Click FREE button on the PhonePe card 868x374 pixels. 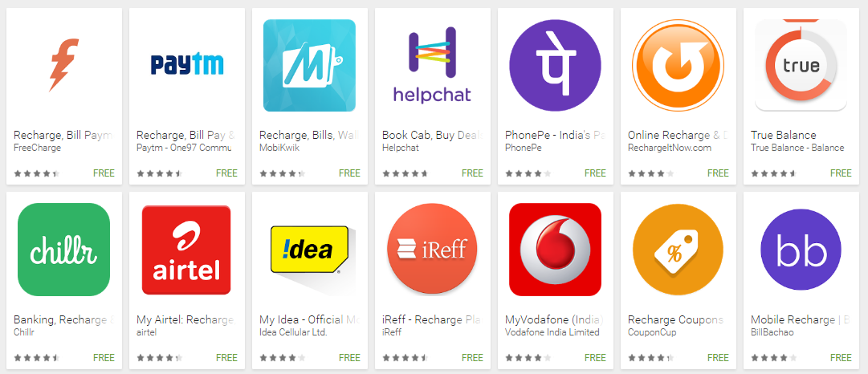click(x=595, y=173)
